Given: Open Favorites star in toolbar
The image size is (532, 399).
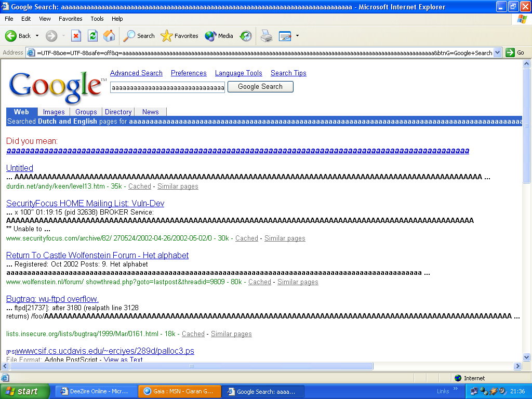Looking at the screenshot, I should 179,36.
